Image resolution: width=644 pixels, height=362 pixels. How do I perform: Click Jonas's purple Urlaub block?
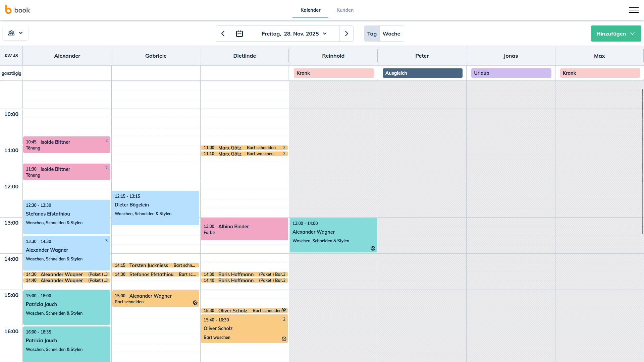[511, 73]
